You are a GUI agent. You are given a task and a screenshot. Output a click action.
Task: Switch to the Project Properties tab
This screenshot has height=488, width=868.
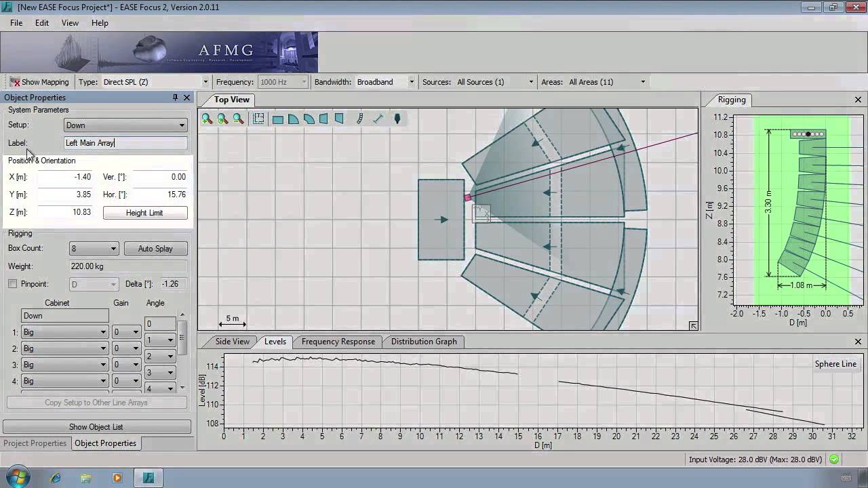(x=35, y=443)
